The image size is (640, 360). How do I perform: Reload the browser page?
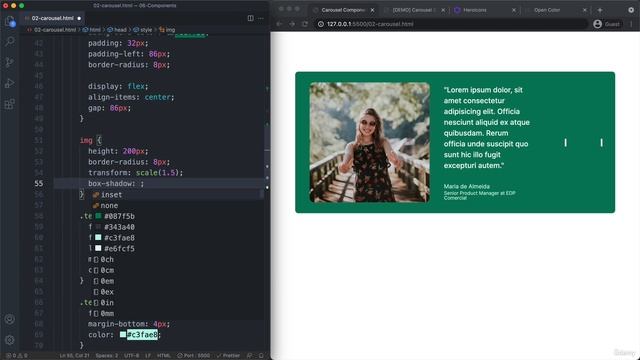pos(305,24)
